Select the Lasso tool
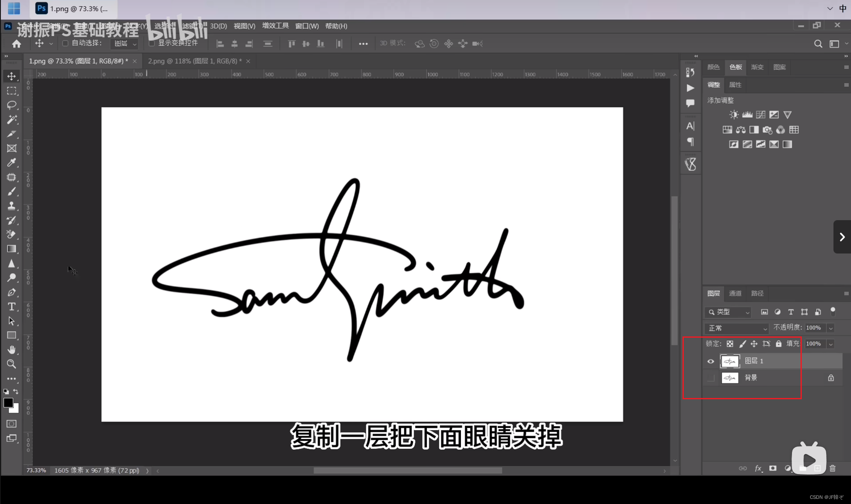Viewport: 851px width, 504px height. pos(12,105)
